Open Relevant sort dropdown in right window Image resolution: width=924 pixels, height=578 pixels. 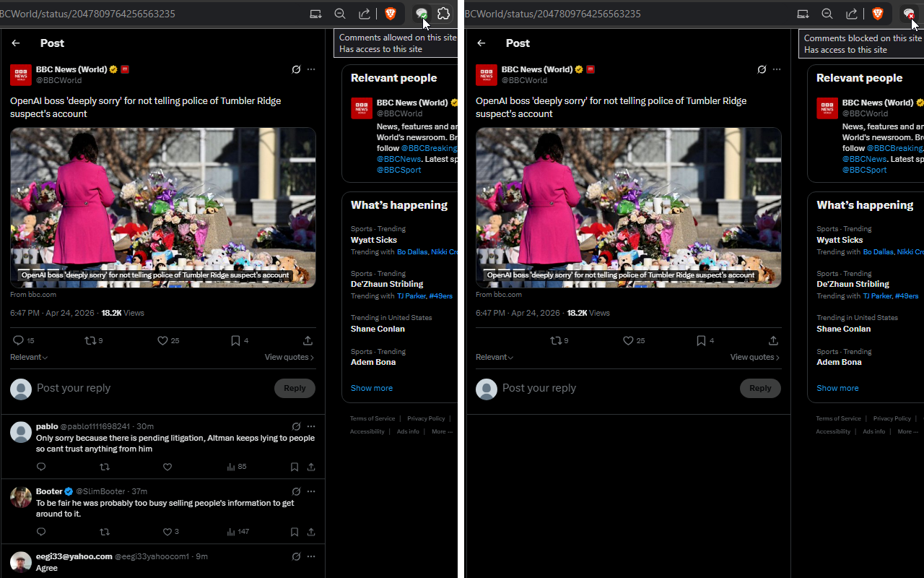click(494, 357)
